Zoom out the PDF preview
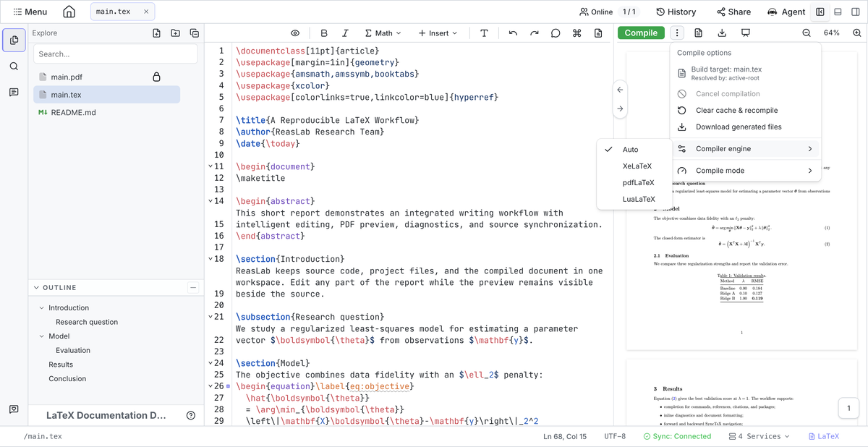Viewport: 868px width, 447px height. click(807, 33)
